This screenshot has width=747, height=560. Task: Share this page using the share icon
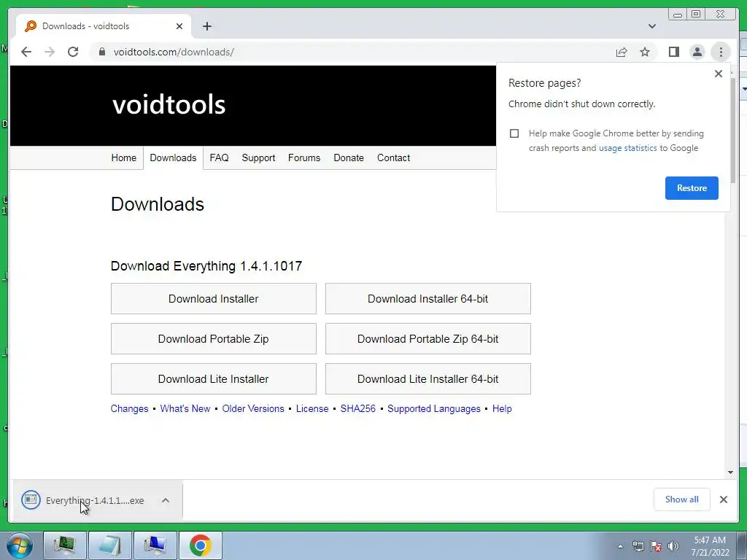622,52
